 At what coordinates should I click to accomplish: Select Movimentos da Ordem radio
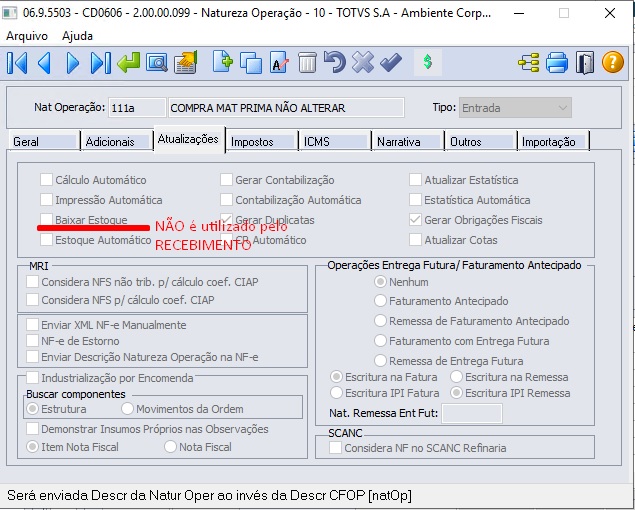[x=127, y=409]
